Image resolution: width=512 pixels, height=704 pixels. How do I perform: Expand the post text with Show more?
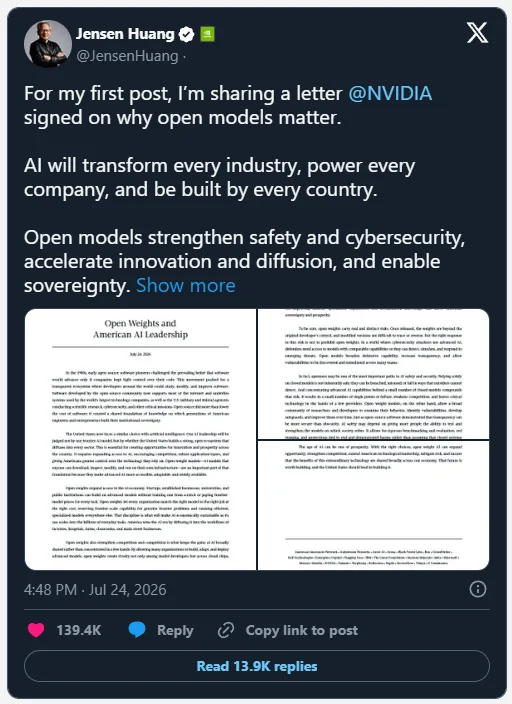(185, 286)
